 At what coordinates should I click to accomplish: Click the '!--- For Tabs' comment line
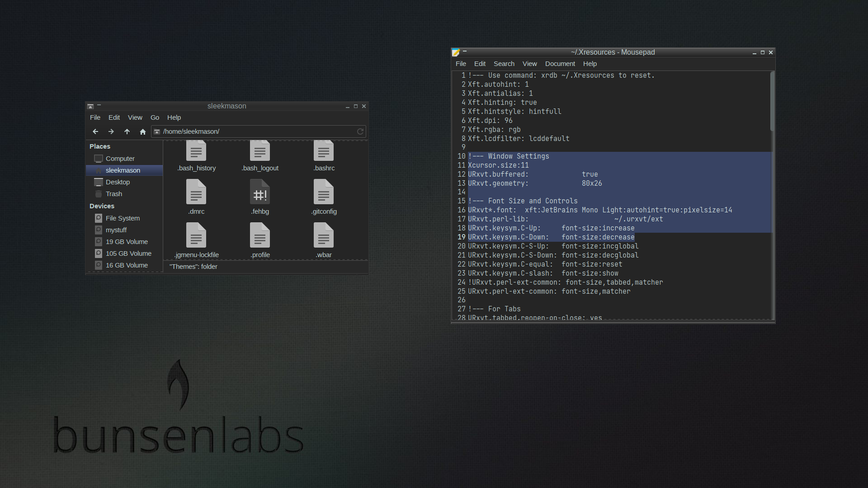pos(494,309)
